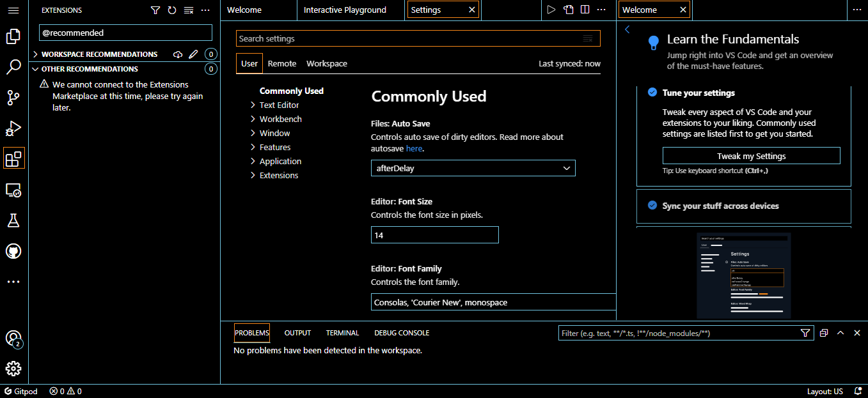Open the Run and Debug view
Viewport: 868px width, 398px height.
13,128
